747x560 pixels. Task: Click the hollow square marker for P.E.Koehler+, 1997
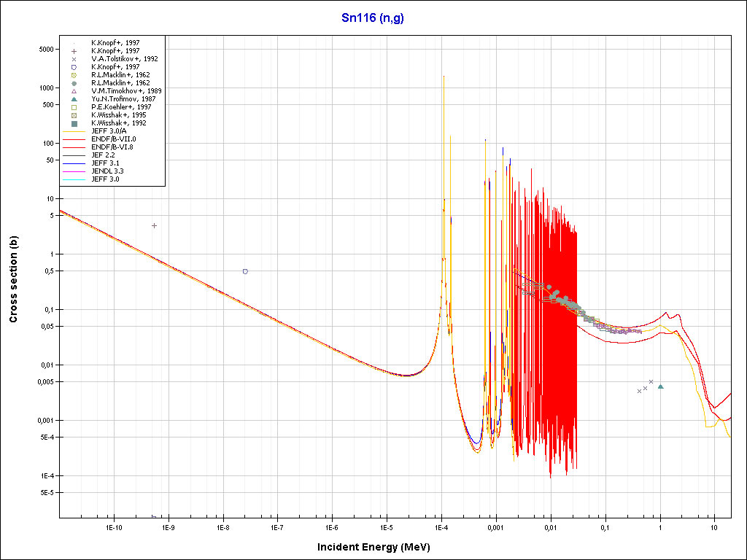click(x=74, y=107)
